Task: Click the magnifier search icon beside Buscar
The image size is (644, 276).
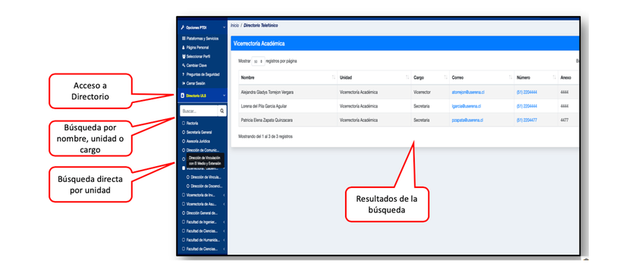Action: click(221, 111)
